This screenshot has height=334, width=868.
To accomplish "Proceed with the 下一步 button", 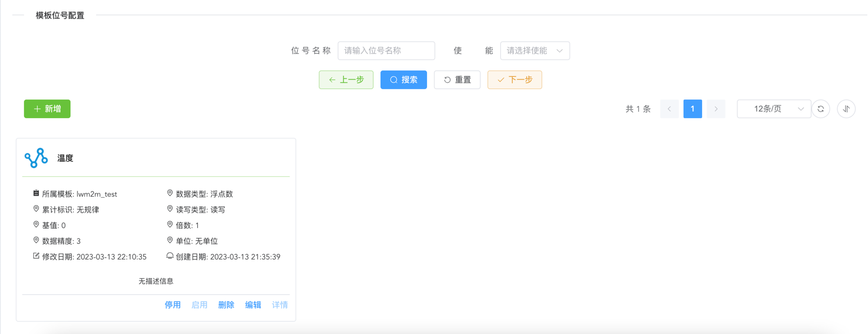I will tap(514, 80).
